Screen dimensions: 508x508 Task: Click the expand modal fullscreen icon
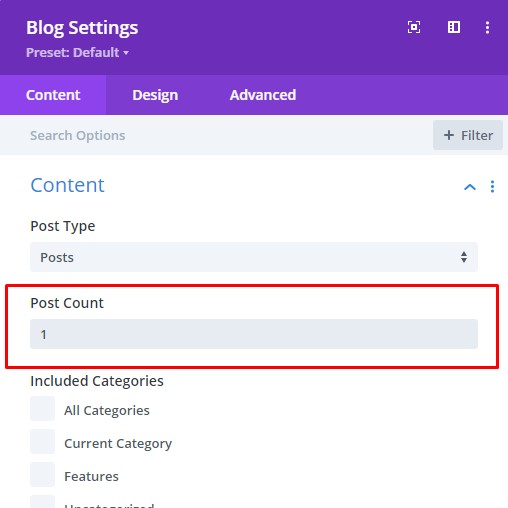pos(414,27)
